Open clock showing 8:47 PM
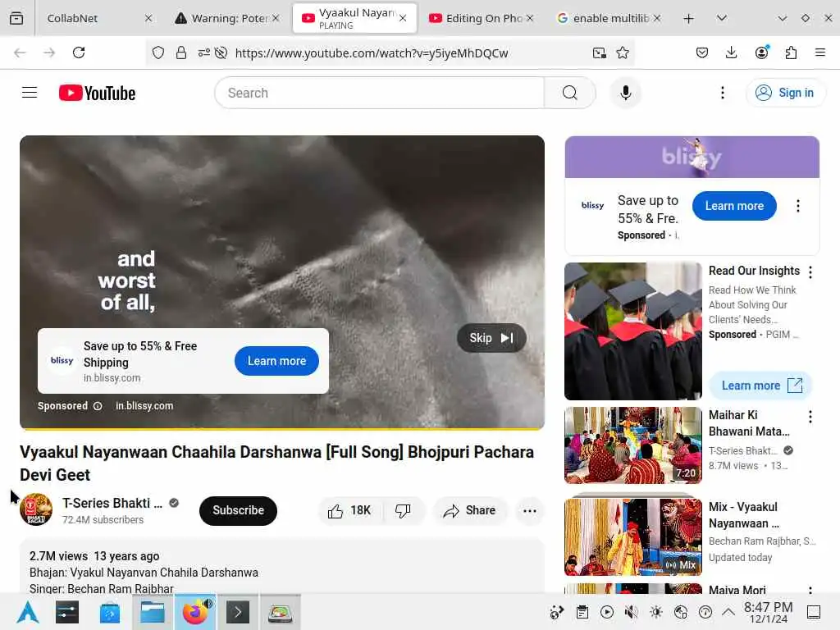 (768, 612)
